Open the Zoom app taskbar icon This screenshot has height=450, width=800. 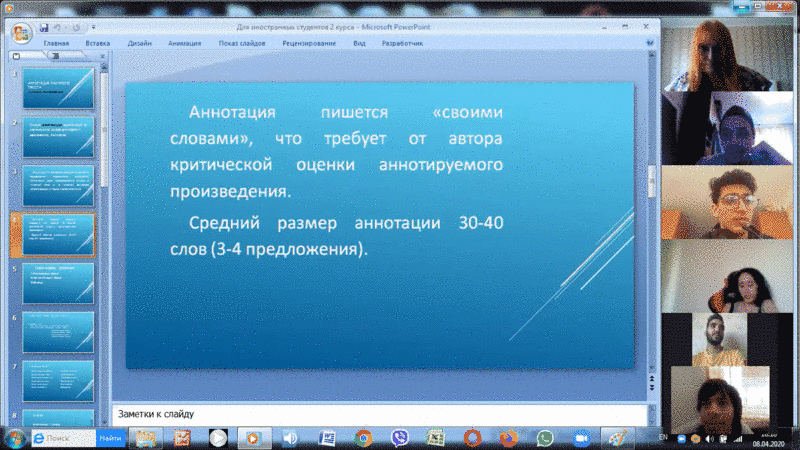(x=580, y=438)
